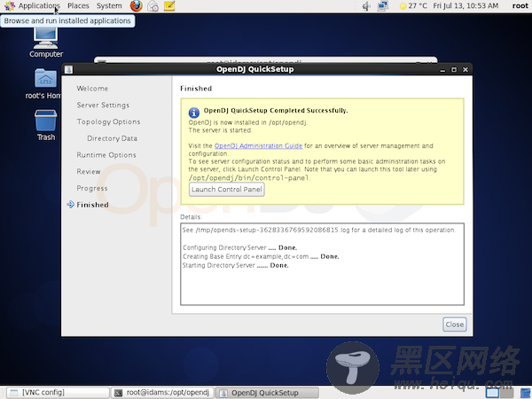The height and width of the screenshot is (399, 532).
Task: Click the /opt/opendj/bin/control-panel path text
Action: tap(248, 177)
